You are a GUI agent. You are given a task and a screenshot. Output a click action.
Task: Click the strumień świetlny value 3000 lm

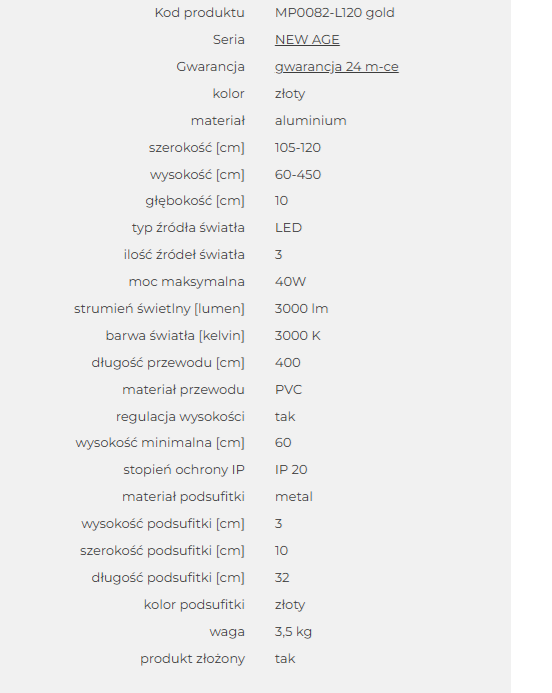tap(301, 308)
